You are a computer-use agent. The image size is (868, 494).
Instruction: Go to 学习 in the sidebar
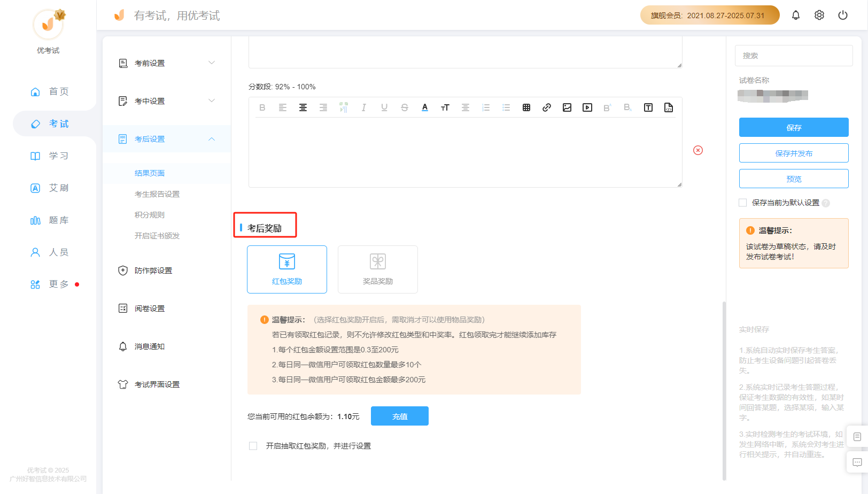49,156
